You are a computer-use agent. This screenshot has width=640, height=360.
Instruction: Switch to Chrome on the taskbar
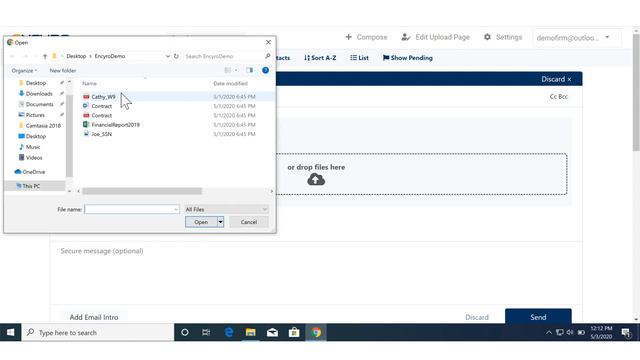[316, 333]
